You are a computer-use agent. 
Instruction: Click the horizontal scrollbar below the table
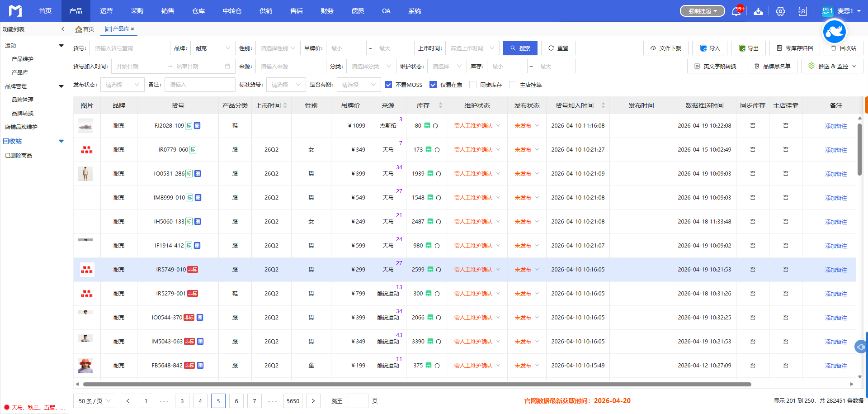[x=417, y=384]
